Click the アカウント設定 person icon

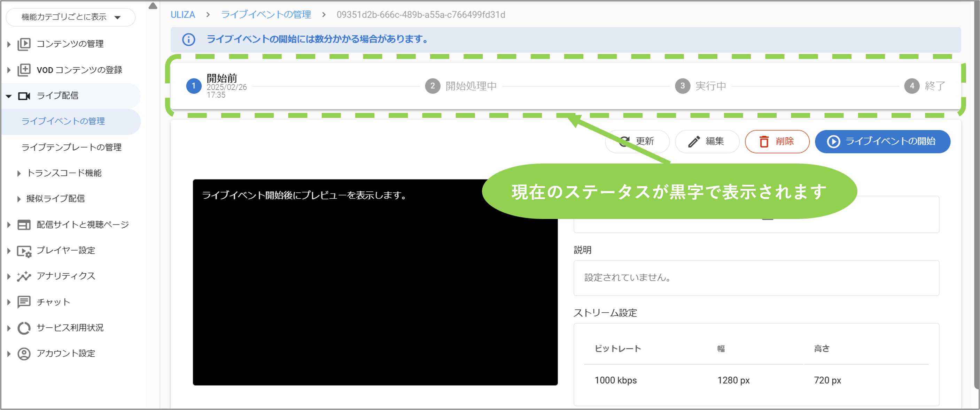[x=24, y=354]
